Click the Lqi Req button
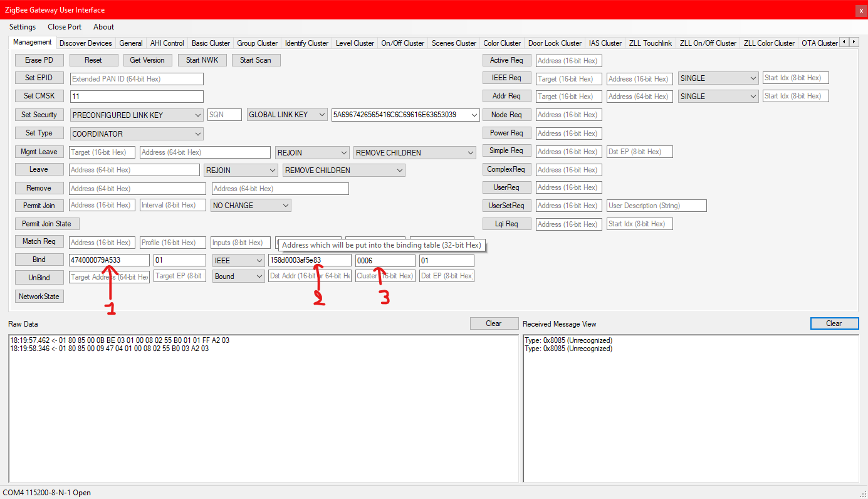This screenshot has width=868, height=499. 507,224
